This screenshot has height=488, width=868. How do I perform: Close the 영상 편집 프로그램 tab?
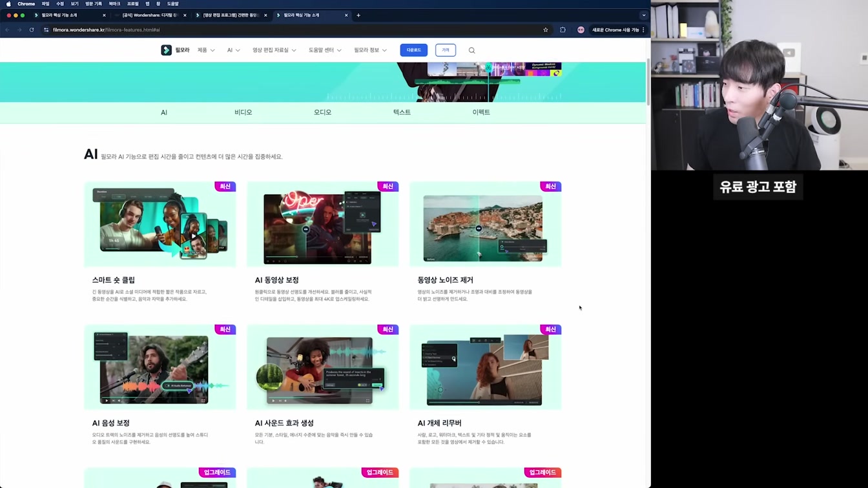coord(265,15)
